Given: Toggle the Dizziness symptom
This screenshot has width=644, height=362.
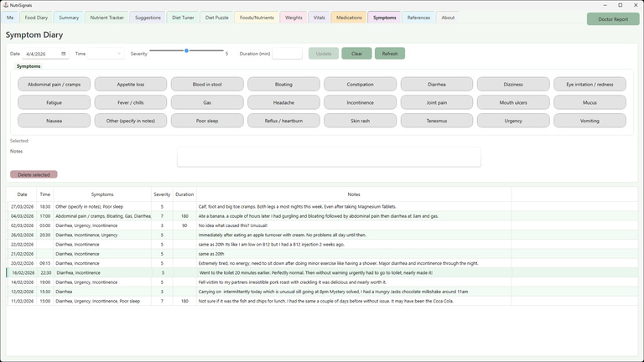Looking at the screenshot, I should (x=513, y=84).
